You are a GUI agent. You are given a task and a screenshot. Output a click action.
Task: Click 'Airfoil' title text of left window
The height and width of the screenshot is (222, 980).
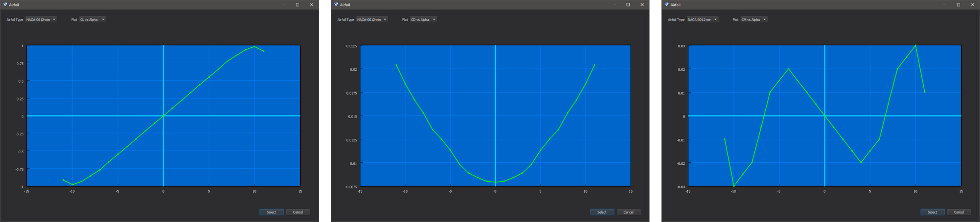(14, 5)
